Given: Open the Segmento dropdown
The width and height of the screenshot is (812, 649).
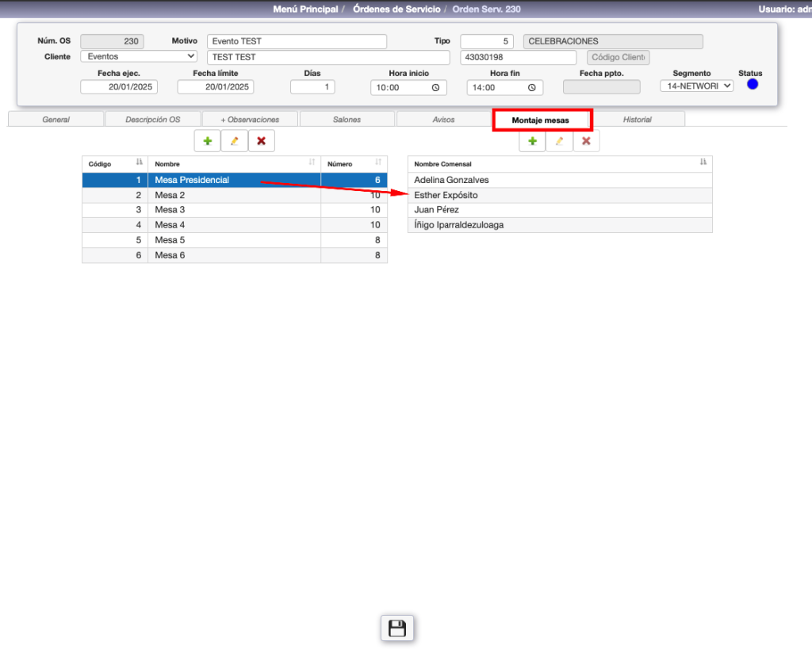Looking at the screenshot, I should coord(696,86).
